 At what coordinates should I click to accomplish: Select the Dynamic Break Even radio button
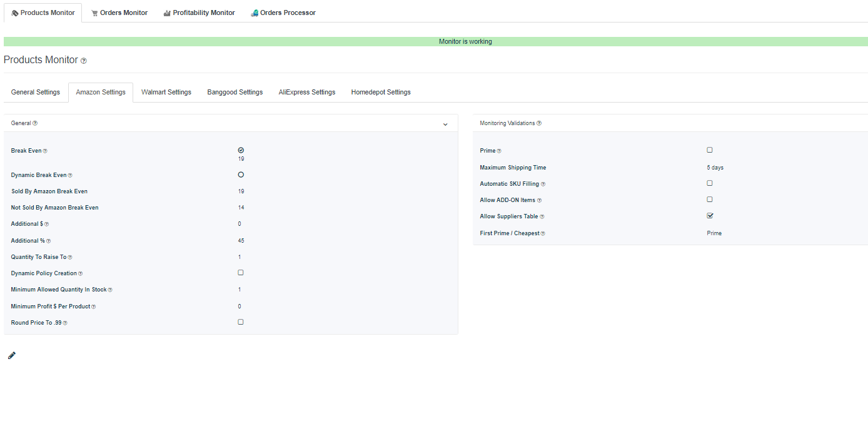(241, 175)
